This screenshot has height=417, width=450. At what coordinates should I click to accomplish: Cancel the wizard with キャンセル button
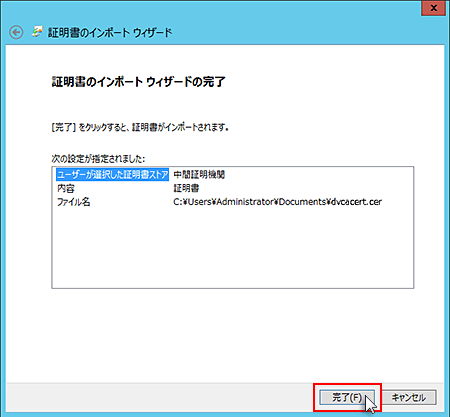409,397
